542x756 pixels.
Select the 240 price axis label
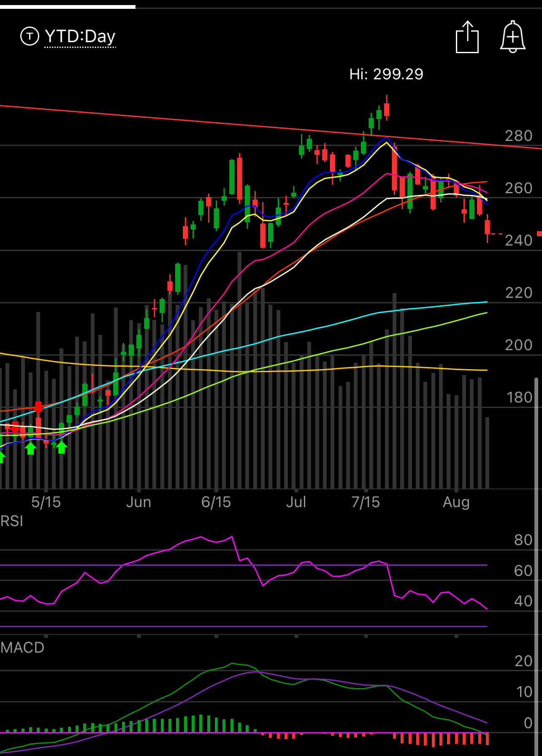click(519, 240)
